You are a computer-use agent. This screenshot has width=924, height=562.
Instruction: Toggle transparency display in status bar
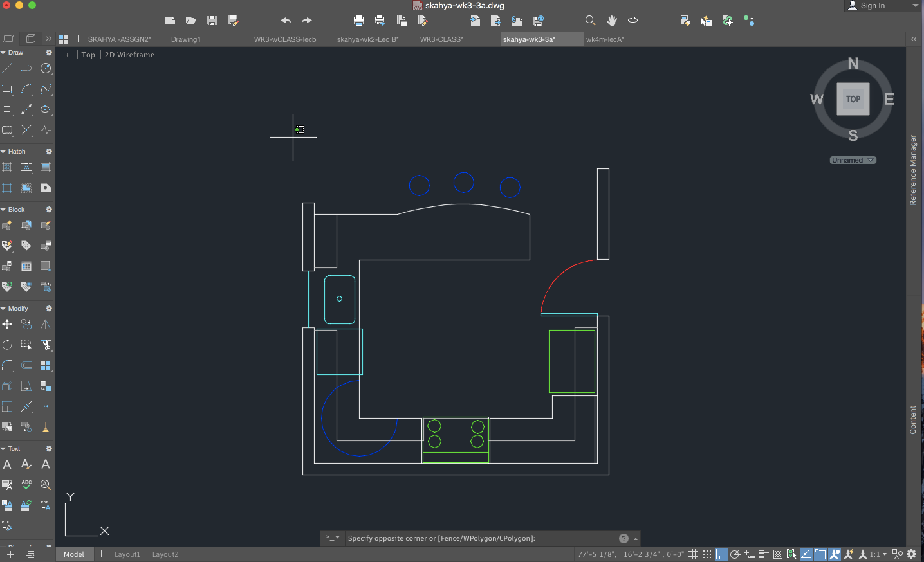[x=778, y=554]
